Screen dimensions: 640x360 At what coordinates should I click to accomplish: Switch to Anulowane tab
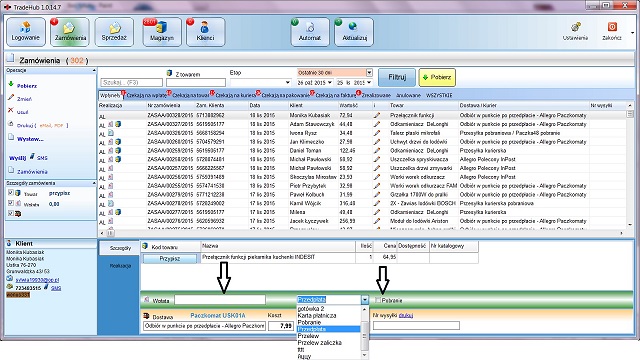click(408, 95)
